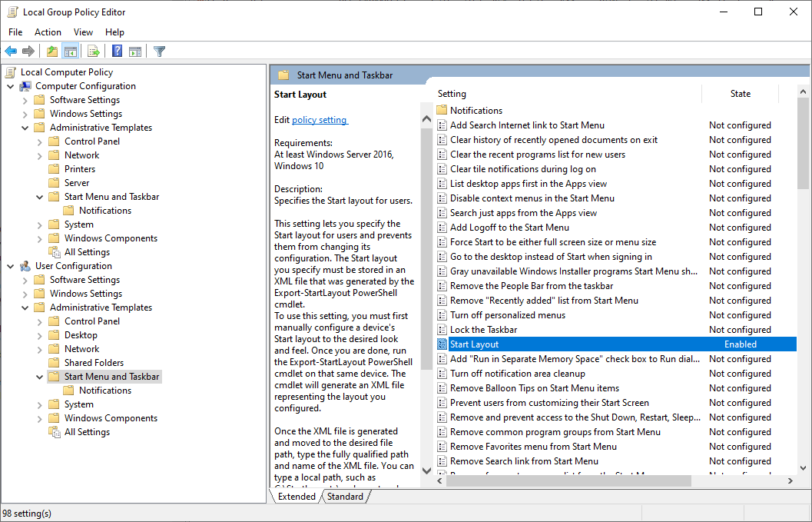Open the File menu

(15, 32)
